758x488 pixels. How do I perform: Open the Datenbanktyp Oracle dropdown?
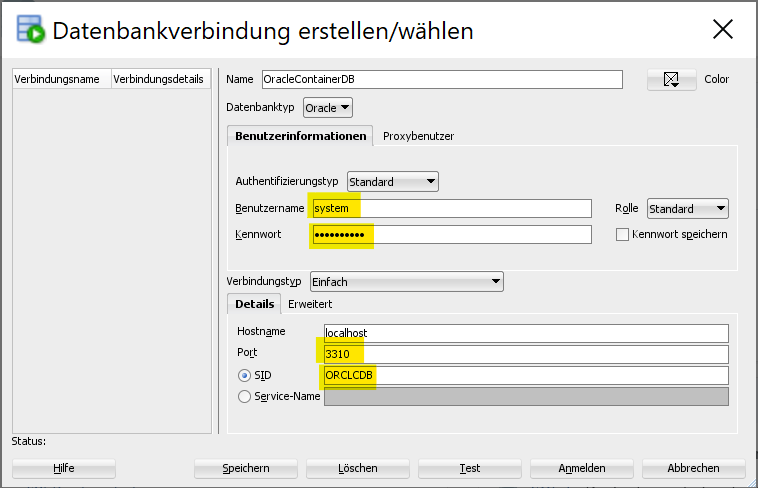[328, 107]
